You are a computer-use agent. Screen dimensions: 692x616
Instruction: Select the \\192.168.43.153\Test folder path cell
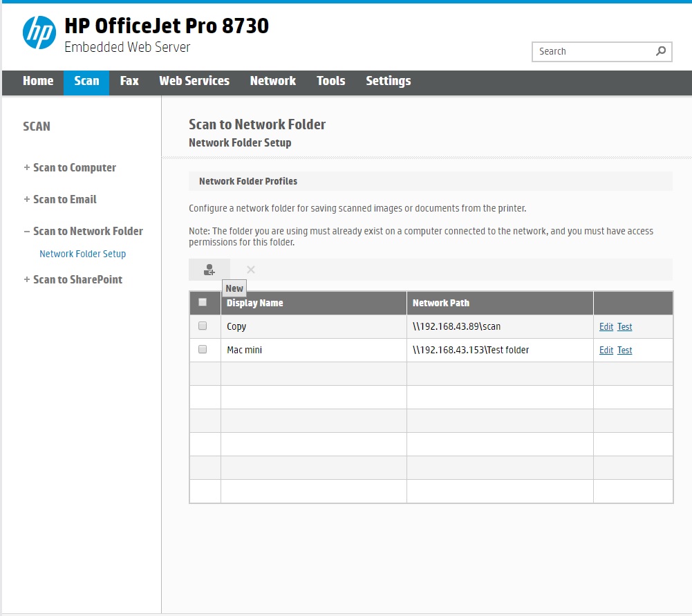tap(500, 350)
